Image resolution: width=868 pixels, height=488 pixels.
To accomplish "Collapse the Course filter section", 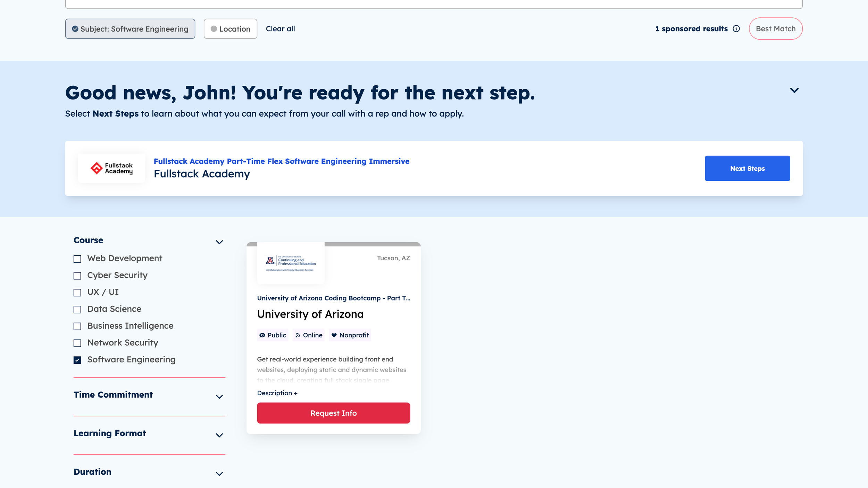I will coord(219,242).
